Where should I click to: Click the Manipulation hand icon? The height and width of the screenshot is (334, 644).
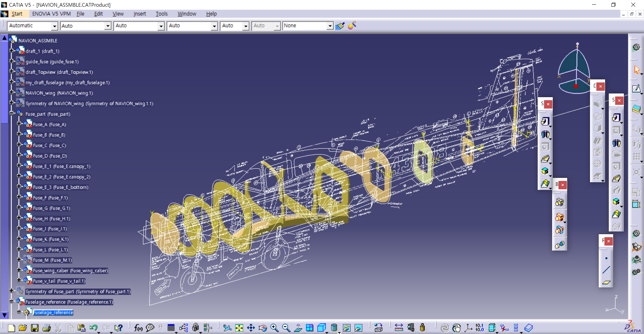[x=457, y=328]
